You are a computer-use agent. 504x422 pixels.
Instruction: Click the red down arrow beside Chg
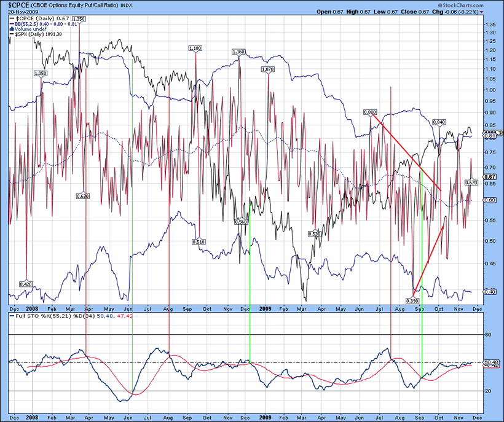[498, 12]
